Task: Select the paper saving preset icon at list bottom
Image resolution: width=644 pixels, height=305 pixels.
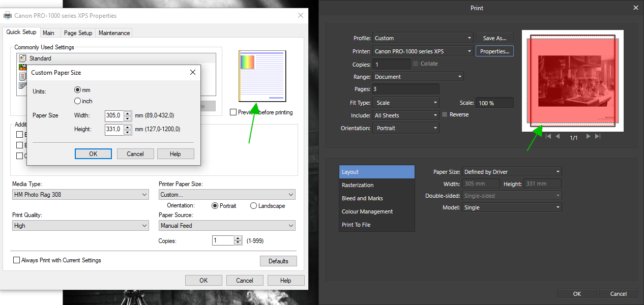Action: 22,85
